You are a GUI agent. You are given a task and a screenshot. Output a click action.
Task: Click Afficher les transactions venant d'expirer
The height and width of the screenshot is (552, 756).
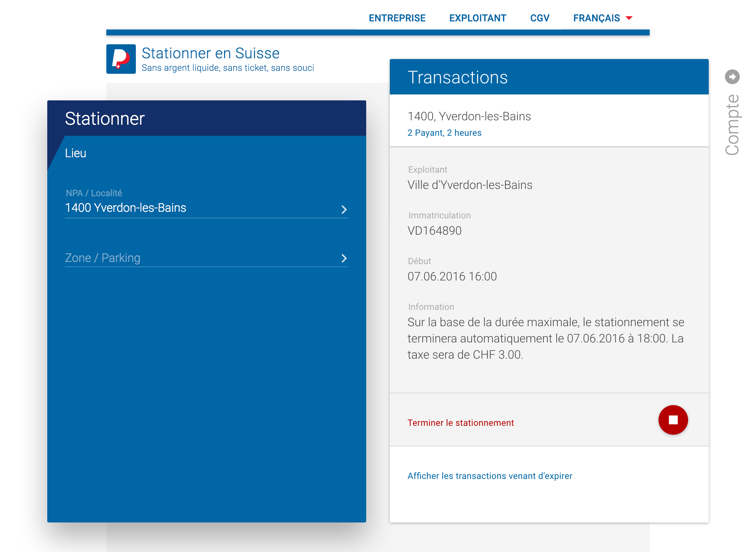click(x=490, y=476)
